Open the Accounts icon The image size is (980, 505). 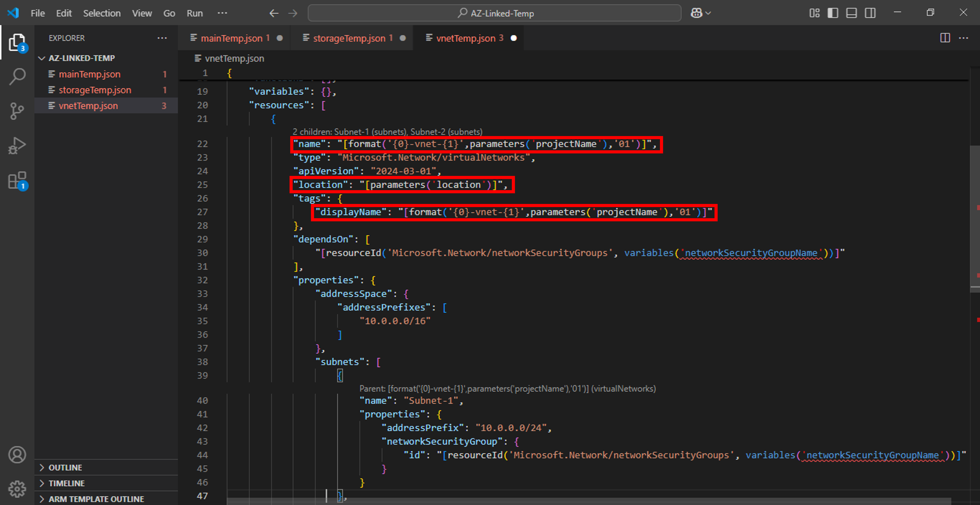tap(17, 454)
